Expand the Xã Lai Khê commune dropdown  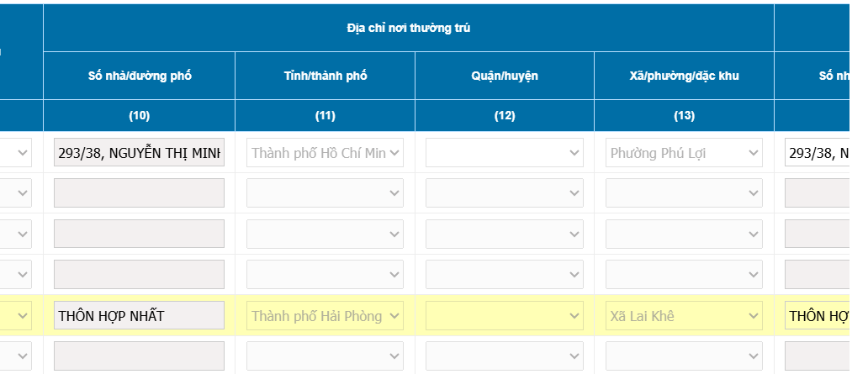tap(684, 316)
